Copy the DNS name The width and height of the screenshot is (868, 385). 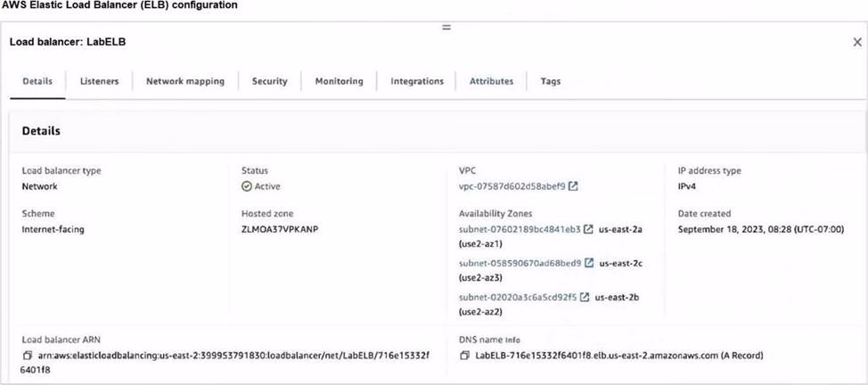pyautogui.click(x=465, y=356)
